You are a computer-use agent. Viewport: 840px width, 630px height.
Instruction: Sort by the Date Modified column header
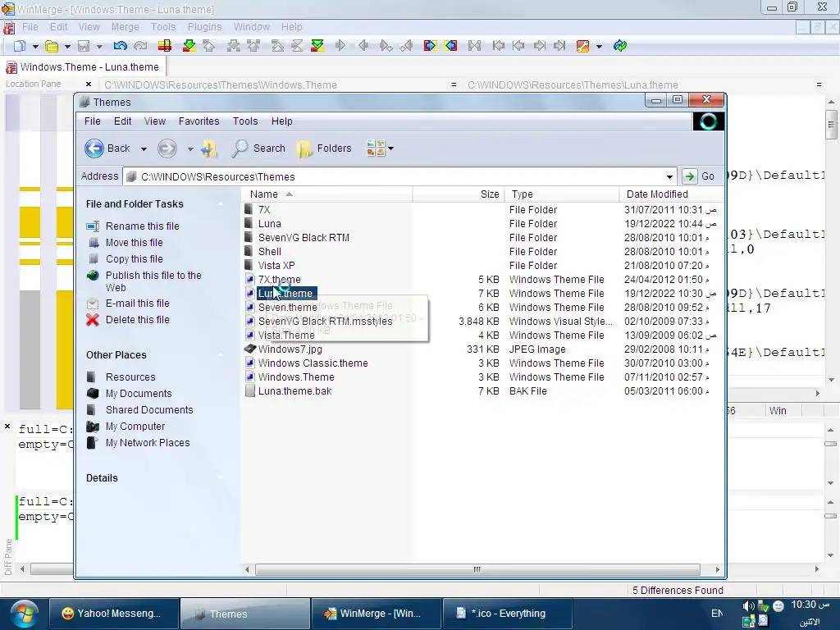tap(671, 194)
